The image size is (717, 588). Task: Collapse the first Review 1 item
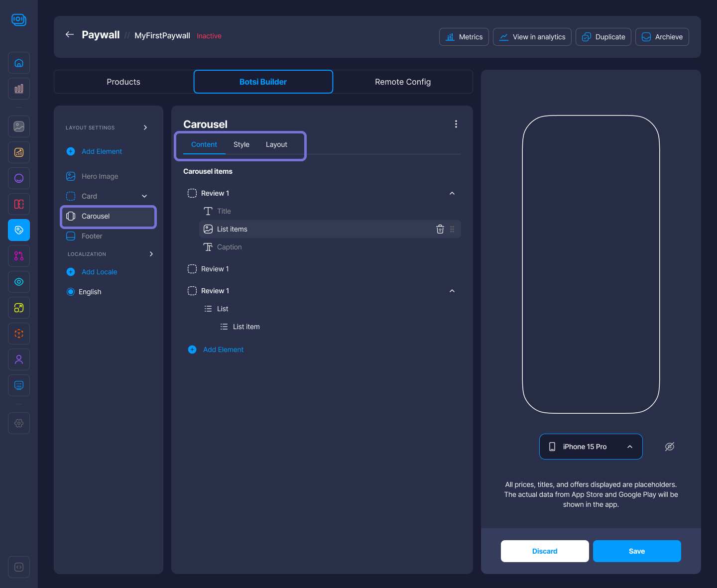(x=452, y=193)
